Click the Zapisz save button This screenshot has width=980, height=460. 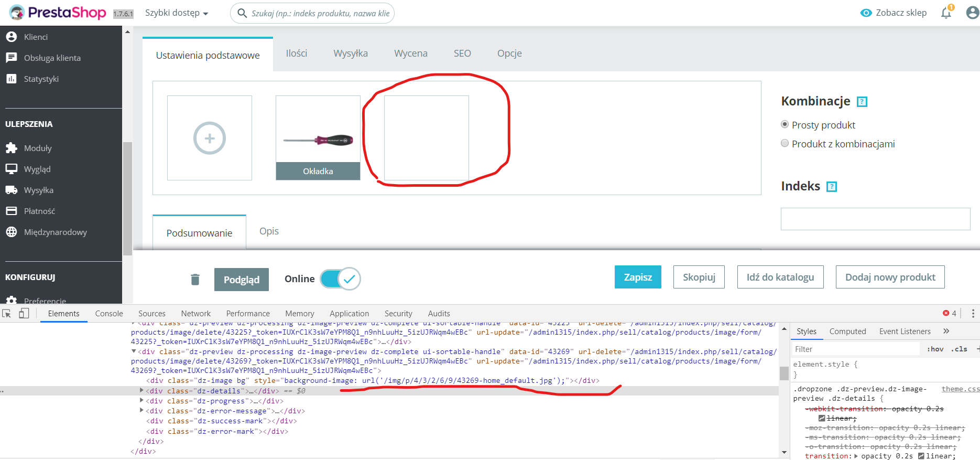[x=638, y=277]
